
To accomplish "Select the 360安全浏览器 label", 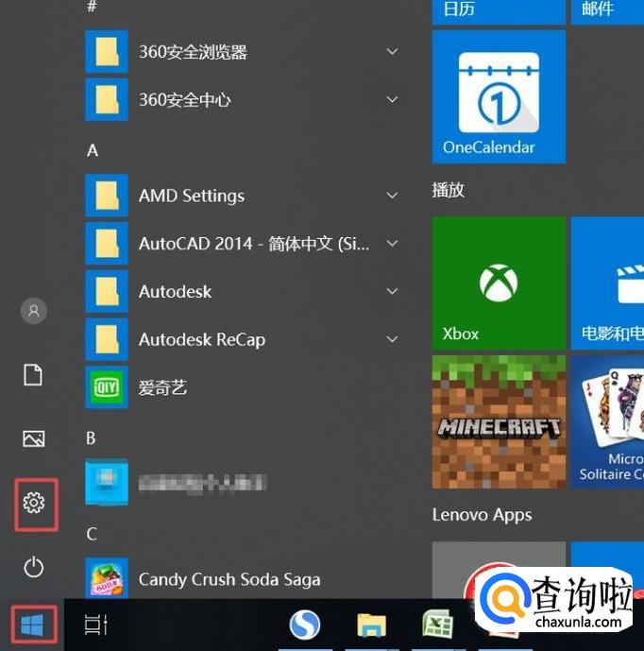I will point(193,52).
